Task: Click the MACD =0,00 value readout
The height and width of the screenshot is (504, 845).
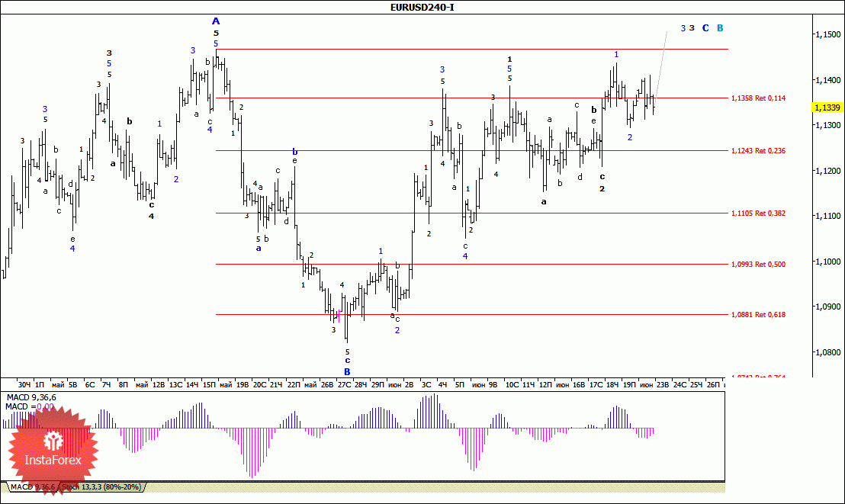Action: (30, 407)
